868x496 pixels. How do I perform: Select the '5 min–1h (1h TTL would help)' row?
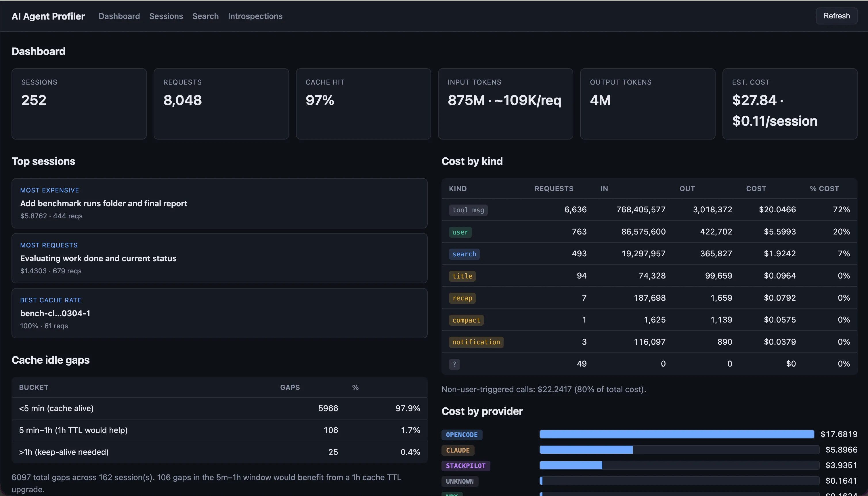219,430
